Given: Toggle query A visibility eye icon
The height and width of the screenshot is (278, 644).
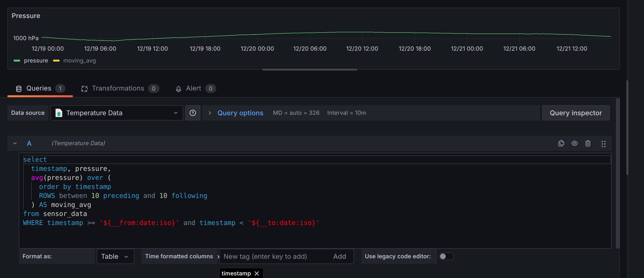Looking at the screenshot, I should (x=574, y=143).
